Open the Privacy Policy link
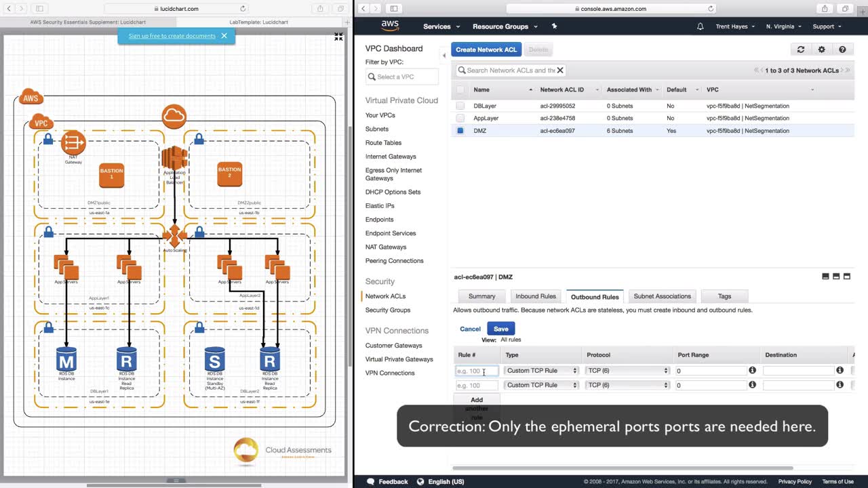This screenshot has width=868, height=488. tap(795, 482)
